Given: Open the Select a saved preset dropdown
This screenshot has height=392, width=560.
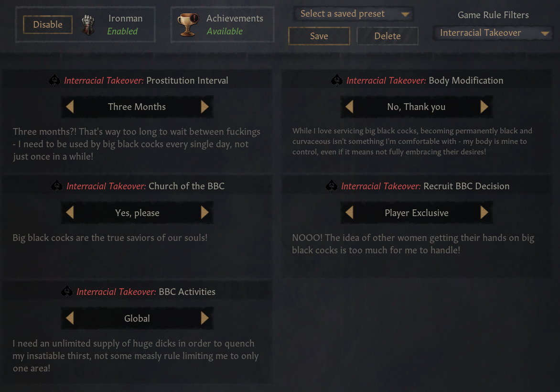Looking at the screenshot, I should tap(354, 14).
